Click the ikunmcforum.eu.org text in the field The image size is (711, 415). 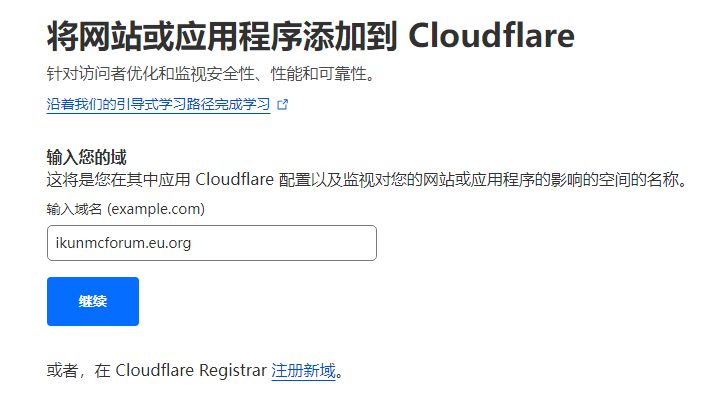124,243
